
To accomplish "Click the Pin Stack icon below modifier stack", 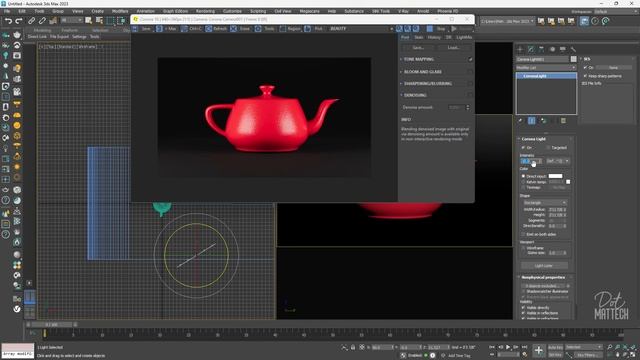I will [x=520, y=121].
